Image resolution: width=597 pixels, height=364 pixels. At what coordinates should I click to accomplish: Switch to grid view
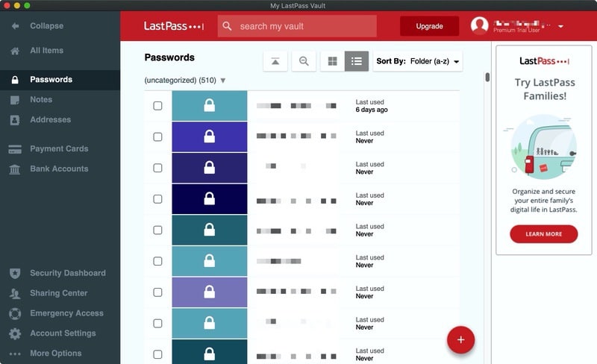point(332,61)
